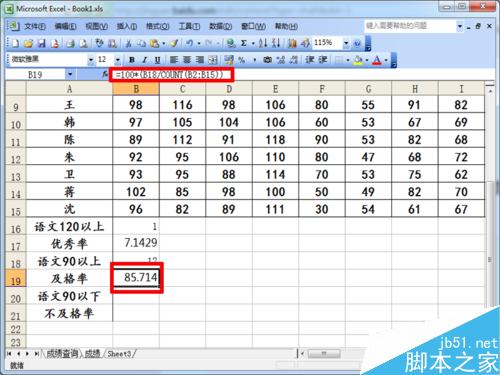This screenshot has height=375, width=500.
Task: Click the Print Preview icon
Action: 83,43
